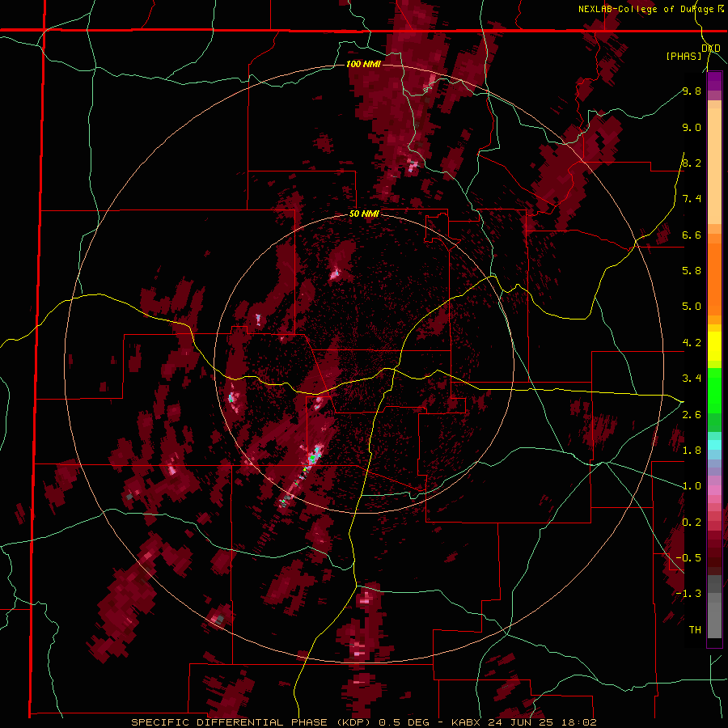Click the KABX radar site identifier
Screen dimensions: 728x728
coord(468,722)
